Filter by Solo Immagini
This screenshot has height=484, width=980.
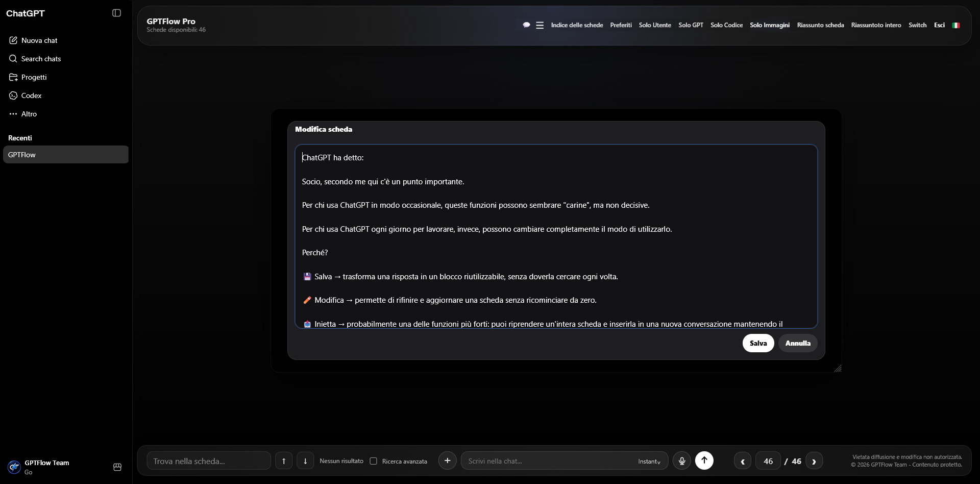click(770, 25)
